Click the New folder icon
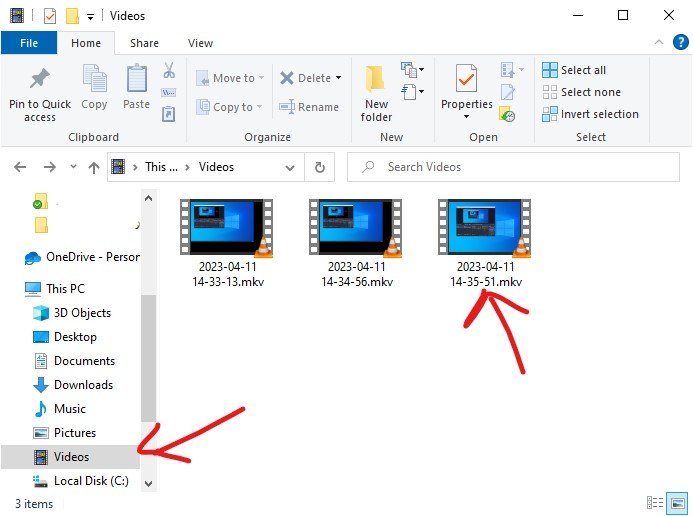 click(x=375, y=80)
